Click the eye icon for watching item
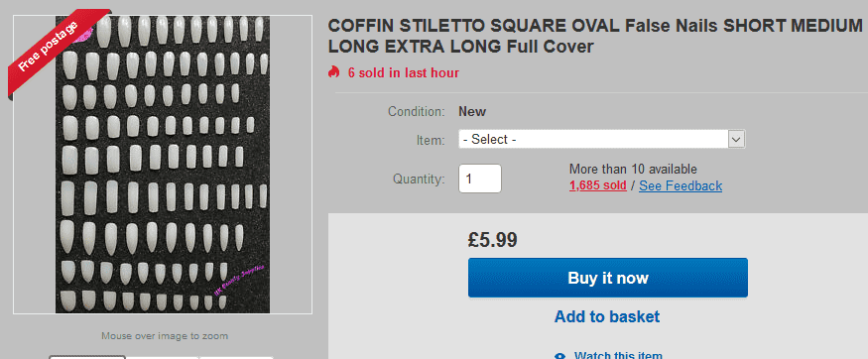The image size is (868, 359). [x=560, y=356]
